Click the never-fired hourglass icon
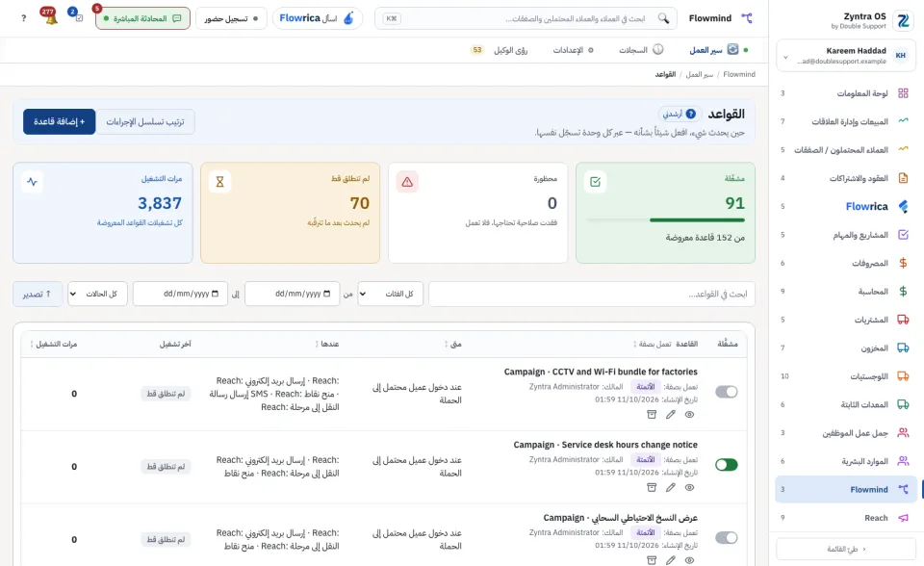The height and width of the screenshot is (566, 924). [219, 182]
